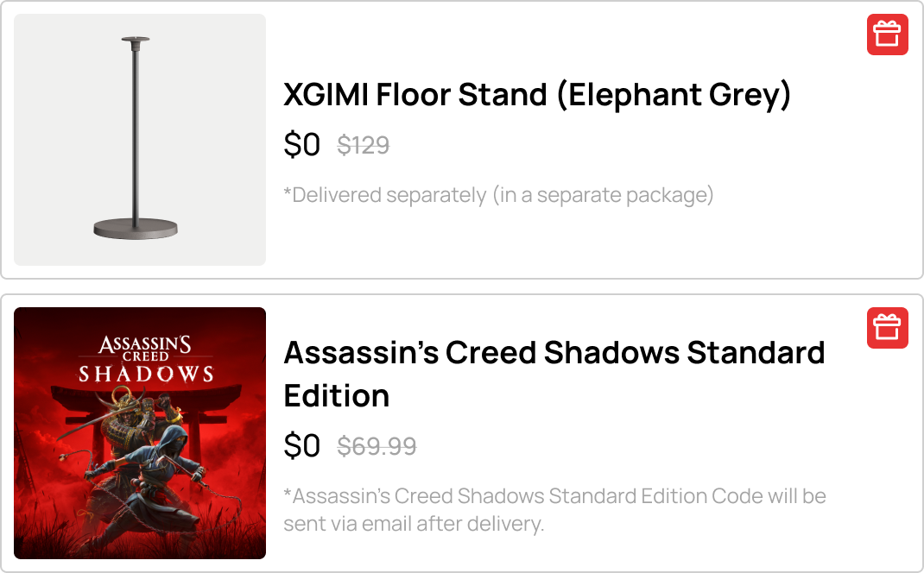Click the Assassin's Creed Shadows logo in cover art
This screenshot has height=573, width=924.
tap(145, 358)
